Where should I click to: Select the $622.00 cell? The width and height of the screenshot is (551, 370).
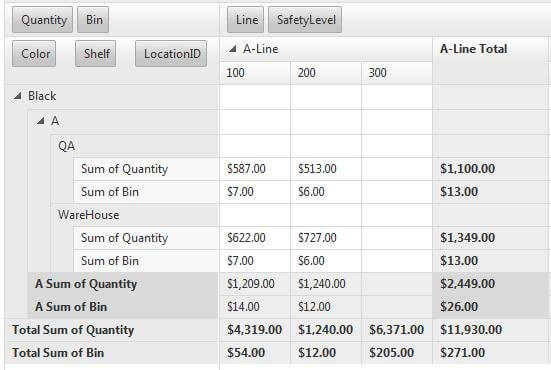[x=255, y=238]
